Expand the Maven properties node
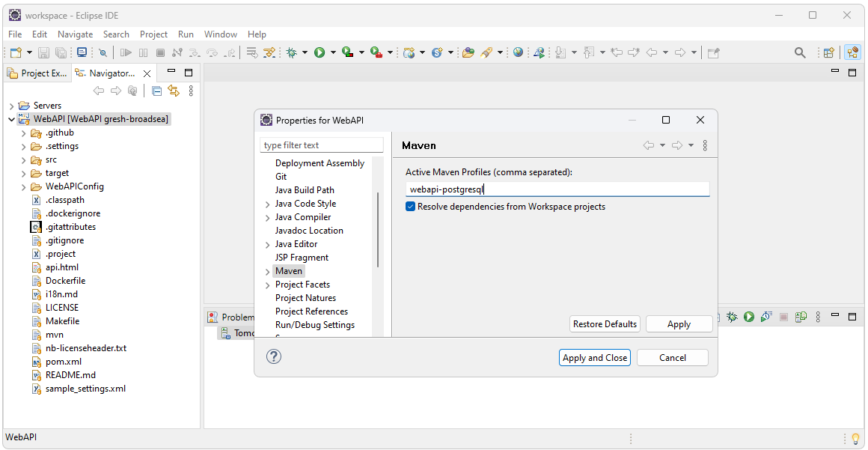This screenshot has height=450, width=868. [x=268, y=272]
